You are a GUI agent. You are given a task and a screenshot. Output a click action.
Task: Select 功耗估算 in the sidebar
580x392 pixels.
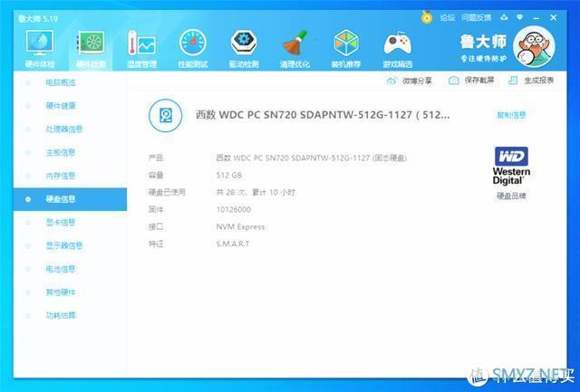coord(61,315)
